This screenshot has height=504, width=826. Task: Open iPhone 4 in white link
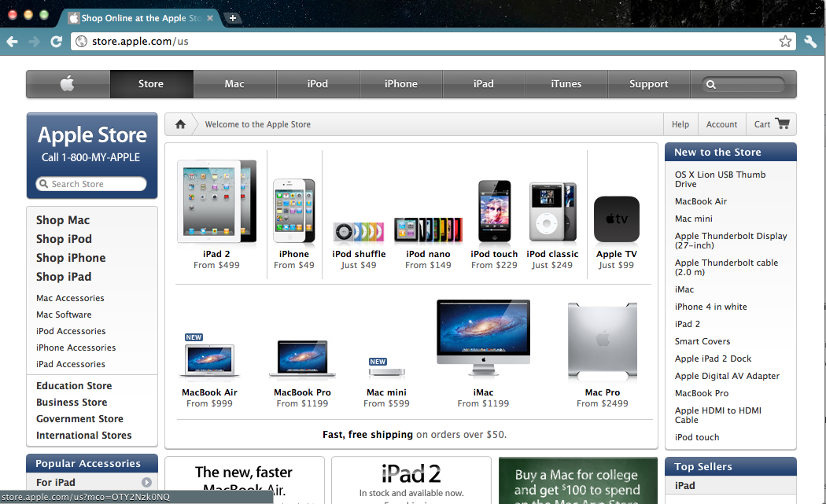710,307
